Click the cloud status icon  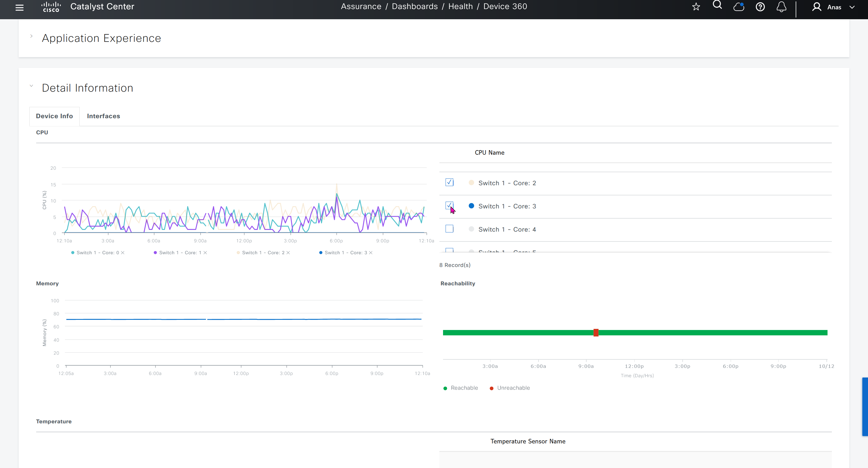(739, 7)
